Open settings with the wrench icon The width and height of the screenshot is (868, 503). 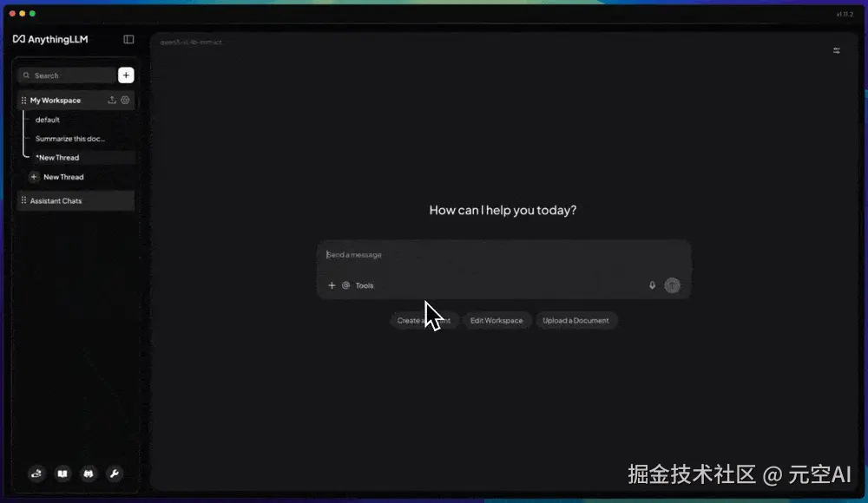115,474
